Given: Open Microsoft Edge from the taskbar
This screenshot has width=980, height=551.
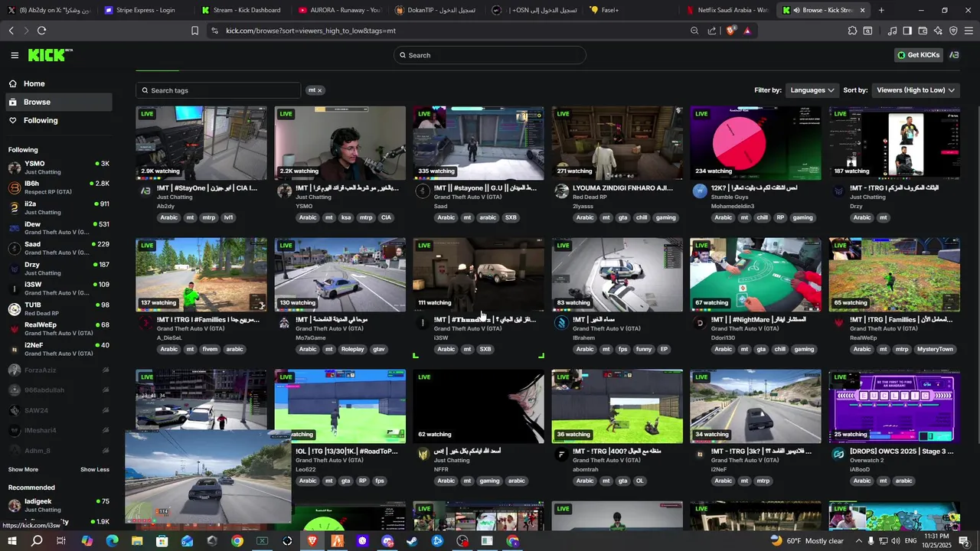Looking at the screenshot, I should 112,541.
